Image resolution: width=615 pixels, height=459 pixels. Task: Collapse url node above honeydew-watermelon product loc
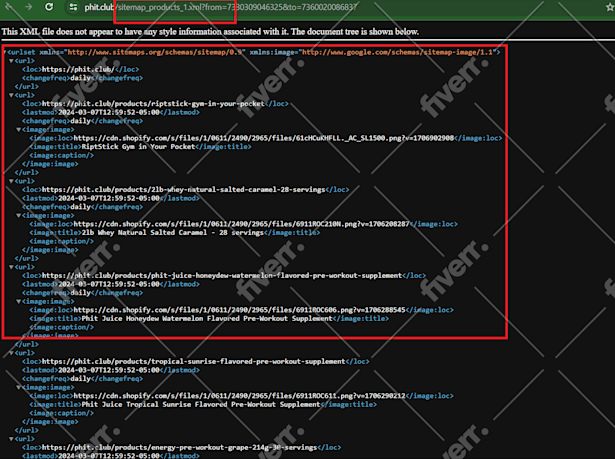(11, 267)
